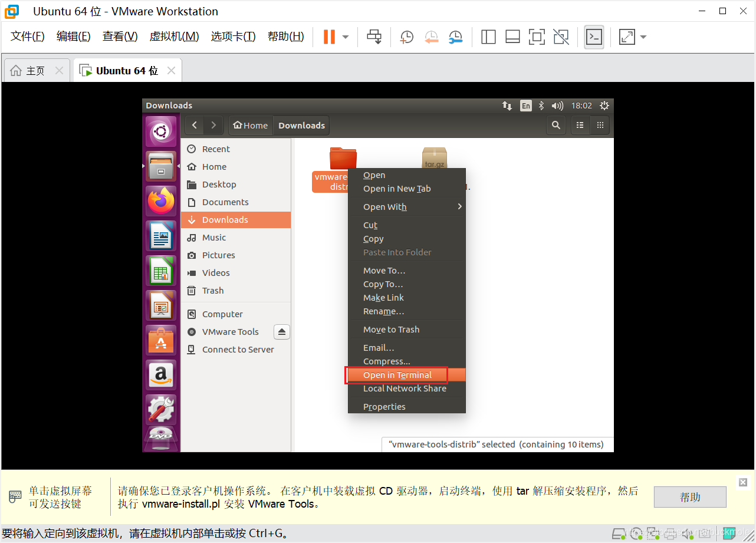This screenshot has width=756, height=543.
Task: Revert to previous snapshot icon
Action: tap(432, 37)
